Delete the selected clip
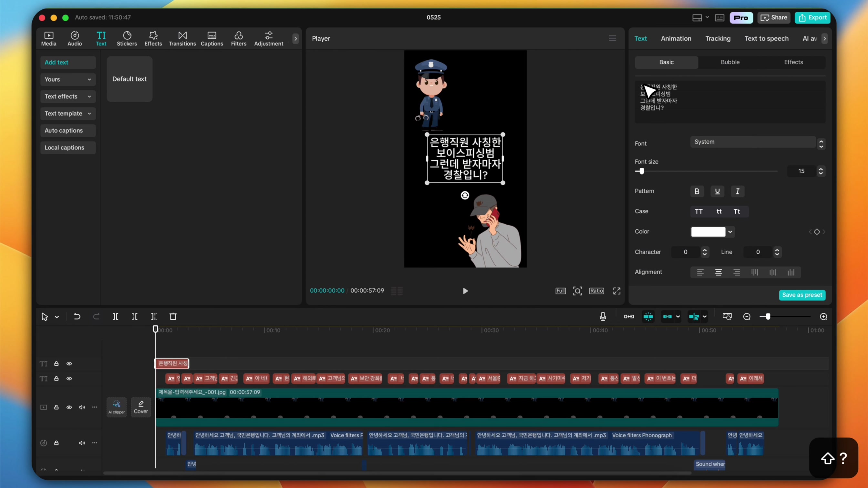 [x=173, y=317]
